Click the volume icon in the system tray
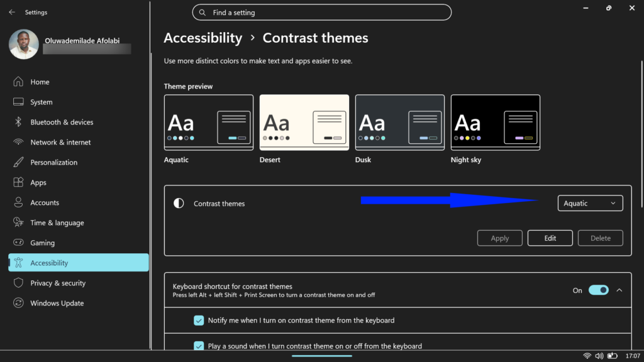 click(x=599, y=354)
